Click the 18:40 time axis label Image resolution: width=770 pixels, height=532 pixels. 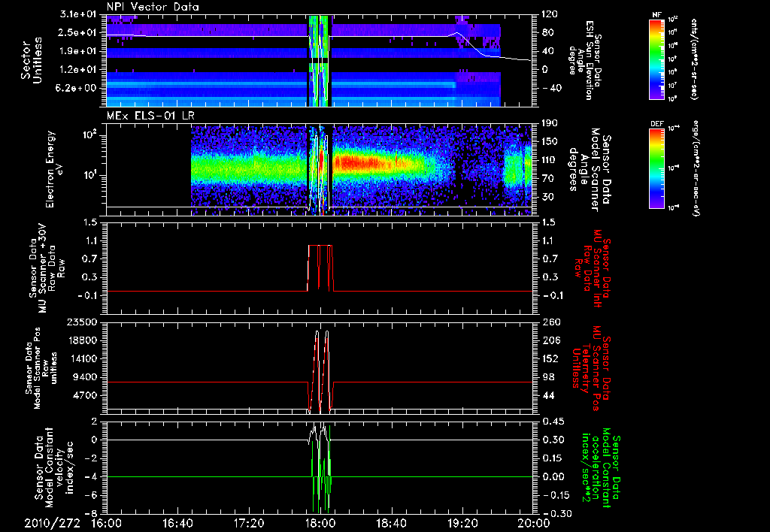coord(391,523)
